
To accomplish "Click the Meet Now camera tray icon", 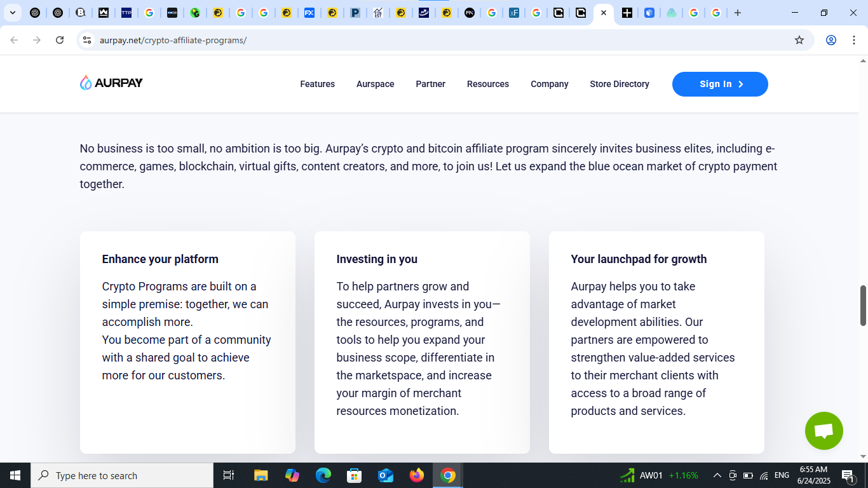I will click(733, 475).
